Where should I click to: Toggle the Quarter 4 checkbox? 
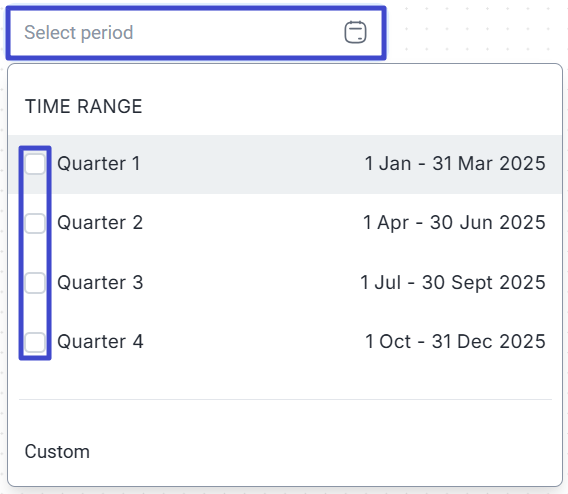click(35, 342)
